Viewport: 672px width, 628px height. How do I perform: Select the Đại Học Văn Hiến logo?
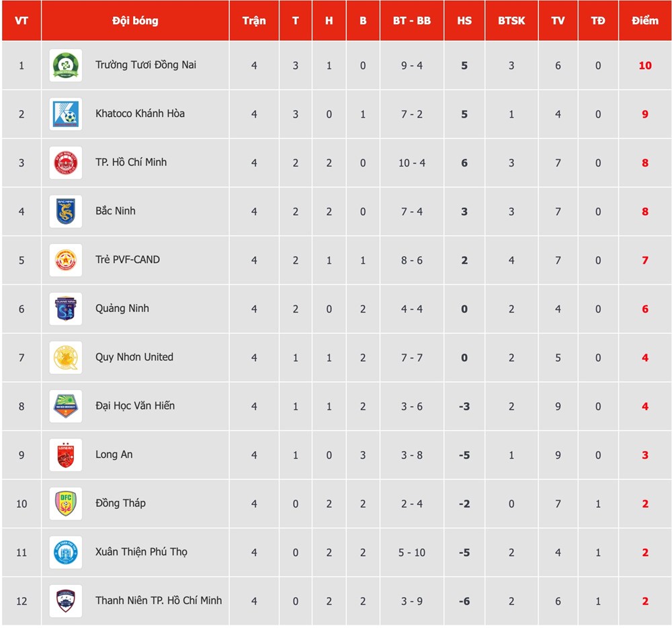coord(66,406)
